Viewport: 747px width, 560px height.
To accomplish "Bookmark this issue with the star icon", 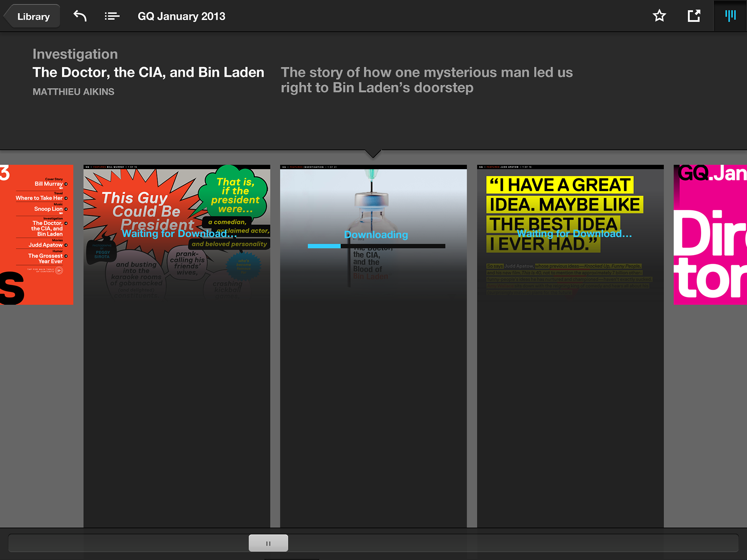I will pos(659,16).
